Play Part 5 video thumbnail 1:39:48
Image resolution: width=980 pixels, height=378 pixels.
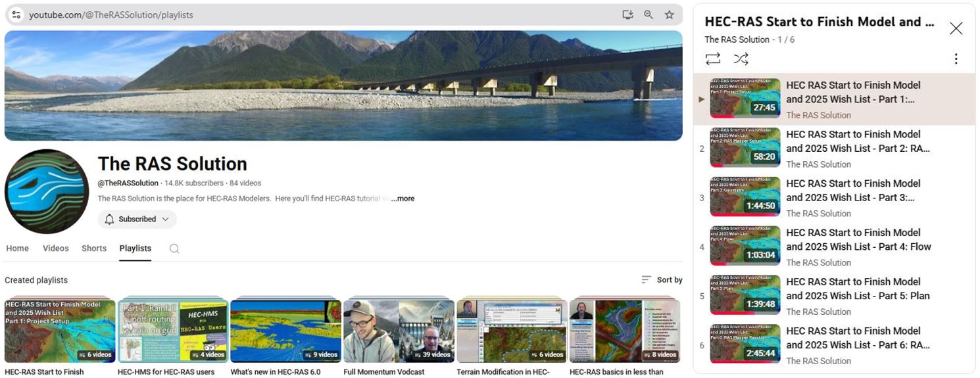coord(745,295)
